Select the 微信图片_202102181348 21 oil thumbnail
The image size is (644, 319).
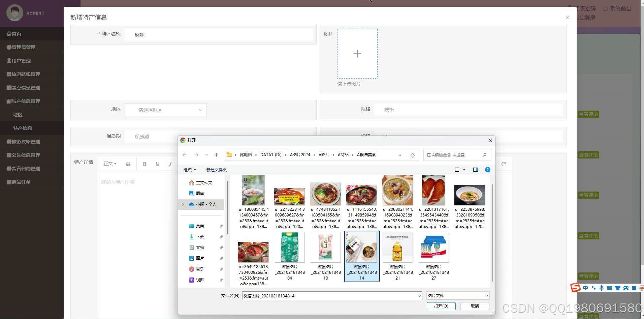coord(397,247)
